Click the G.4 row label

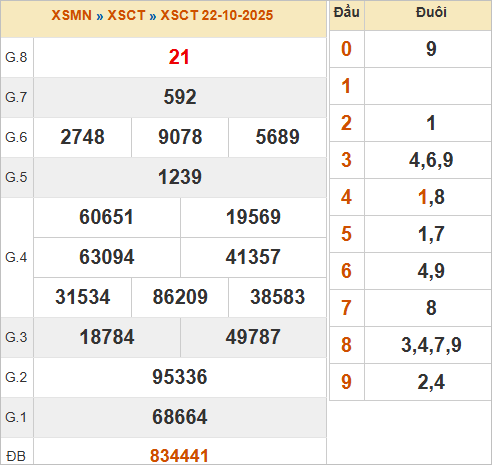[16, 257]
